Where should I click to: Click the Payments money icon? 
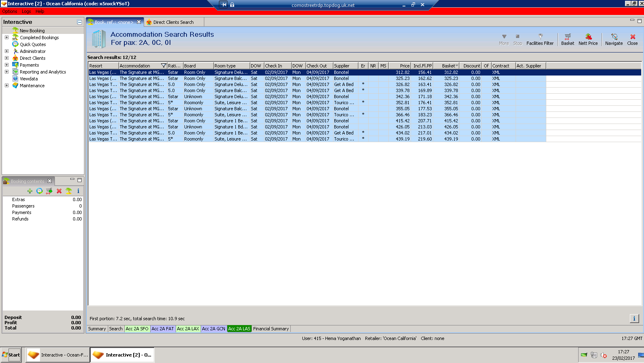[x=15, y=65]
